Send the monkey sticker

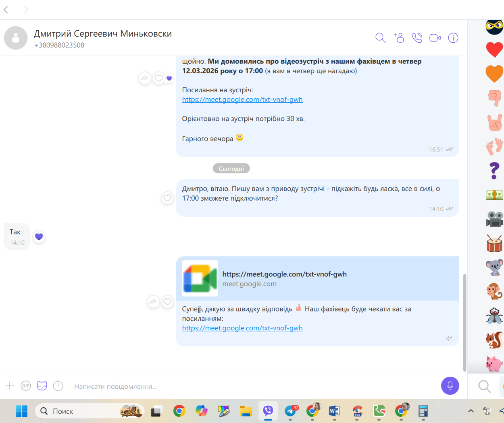[x=494, y=292]
